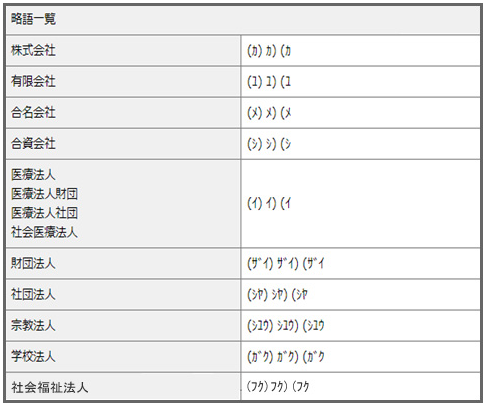
Task: Select the 社会福祉法人 cell
Action: tap(123, 387)
